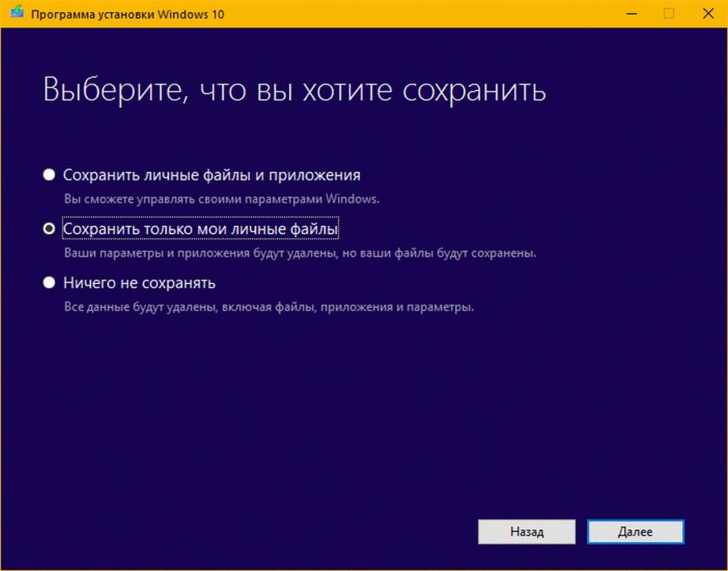
Task: Click description 'Все данные будут удалены, включая файлы'
Action: [x=191, y=307]
